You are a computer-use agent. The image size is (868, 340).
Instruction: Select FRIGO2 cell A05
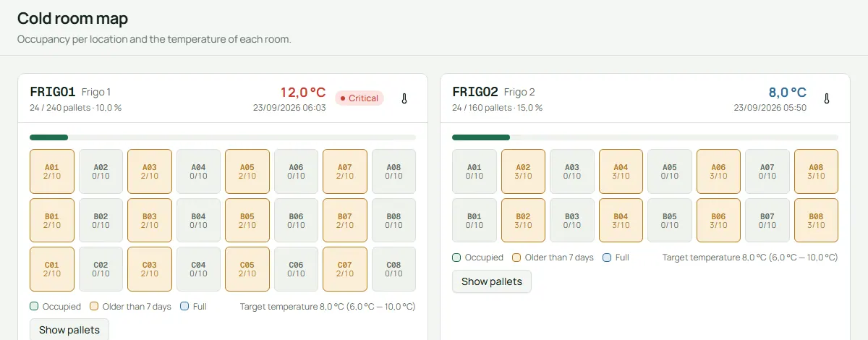tap(670, 171)
